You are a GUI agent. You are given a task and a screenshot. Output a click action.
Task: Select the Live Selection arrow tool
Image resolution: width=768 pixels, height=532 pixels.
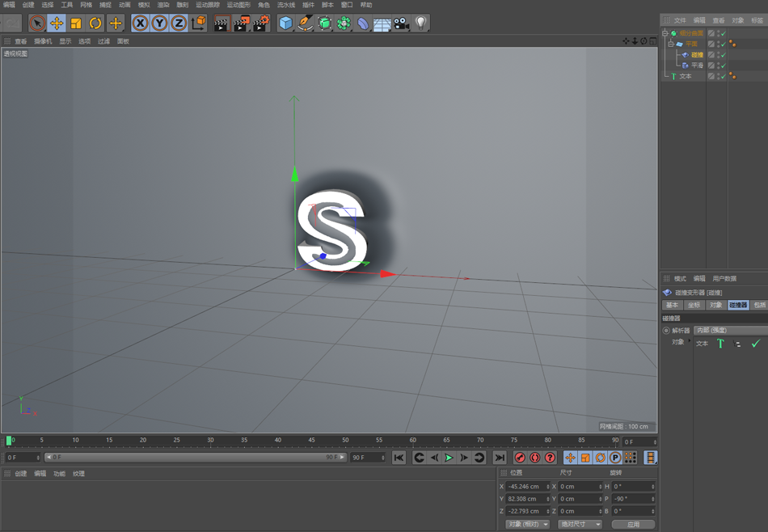click(x=37, y=23)
